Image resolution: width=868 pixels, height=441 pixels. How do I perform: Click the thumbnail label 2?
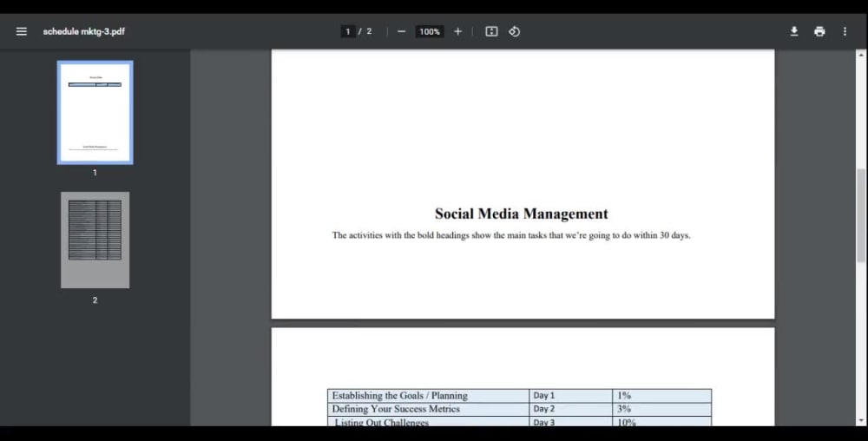[95, 299]
